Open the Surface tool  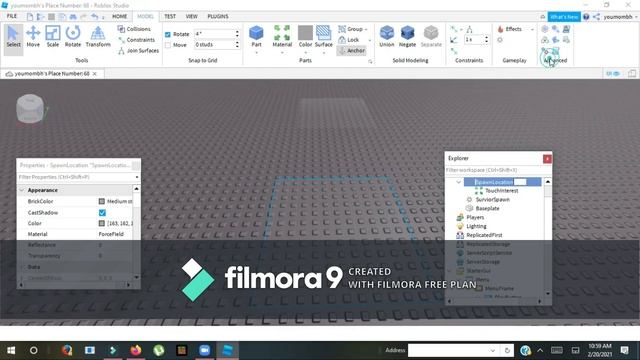[x=324, y=36]
